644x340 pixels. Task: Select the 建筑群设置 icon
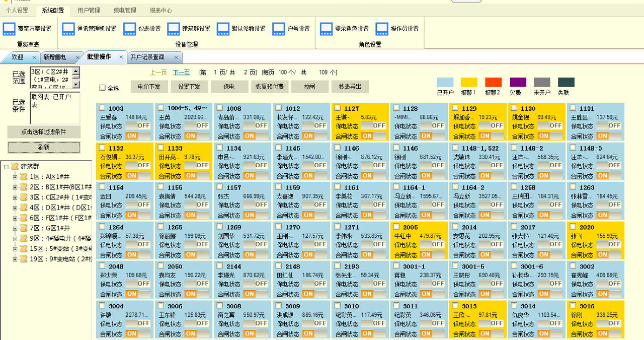[174, 29]
